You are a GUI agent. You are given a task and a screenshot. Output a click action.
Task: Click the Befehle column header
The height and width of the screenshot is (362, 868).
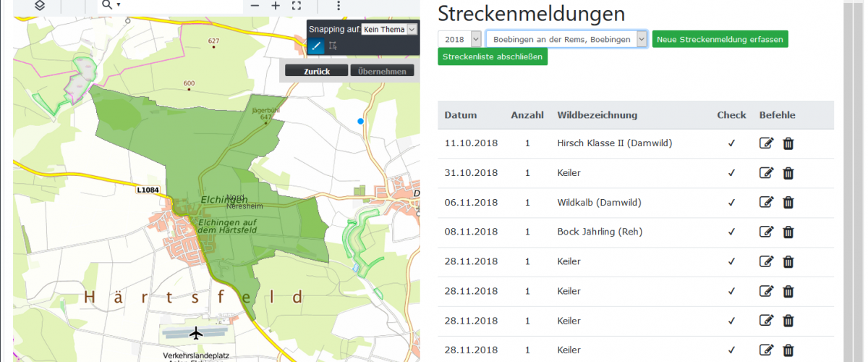778,115
